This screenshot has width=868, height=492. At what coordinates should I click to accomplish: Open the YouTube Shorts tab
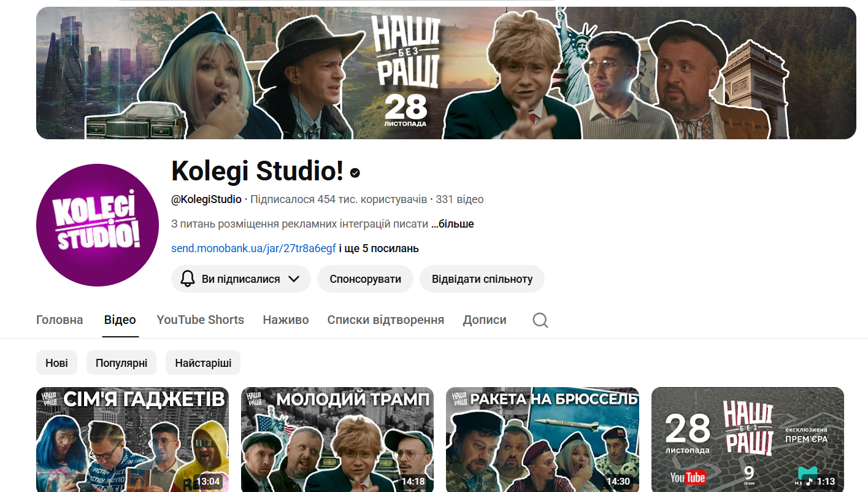tap(200, 320)
